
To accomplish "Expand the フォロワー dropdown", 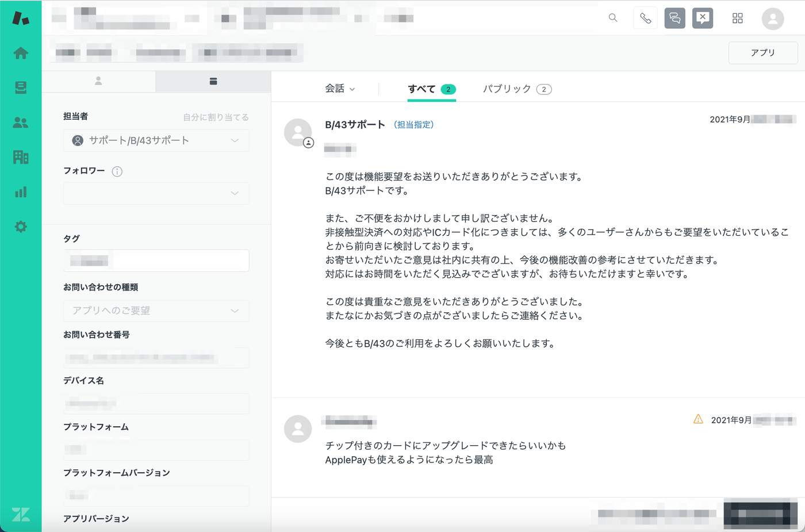I will click(156, 193).
